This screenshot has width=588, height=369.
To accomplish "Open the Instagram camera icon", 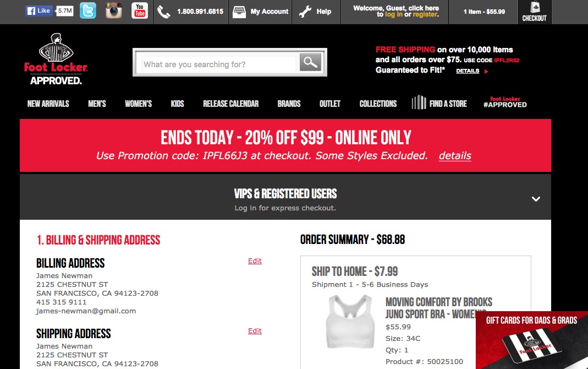I will (114, 11).
